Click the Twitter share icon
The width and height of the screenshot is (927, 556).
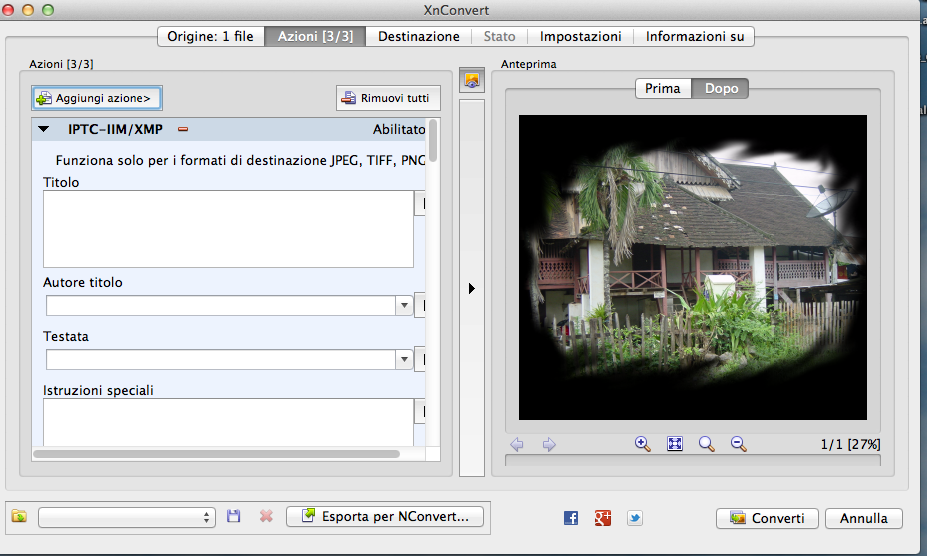[x=635, y=518]
